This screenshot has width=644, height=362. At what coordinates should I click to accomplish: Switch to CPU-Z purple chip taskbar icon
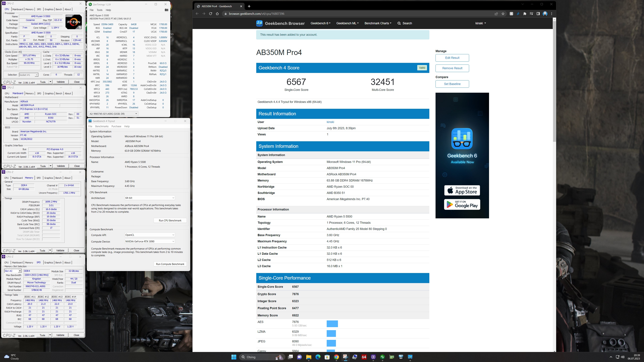tap(373, 357)
